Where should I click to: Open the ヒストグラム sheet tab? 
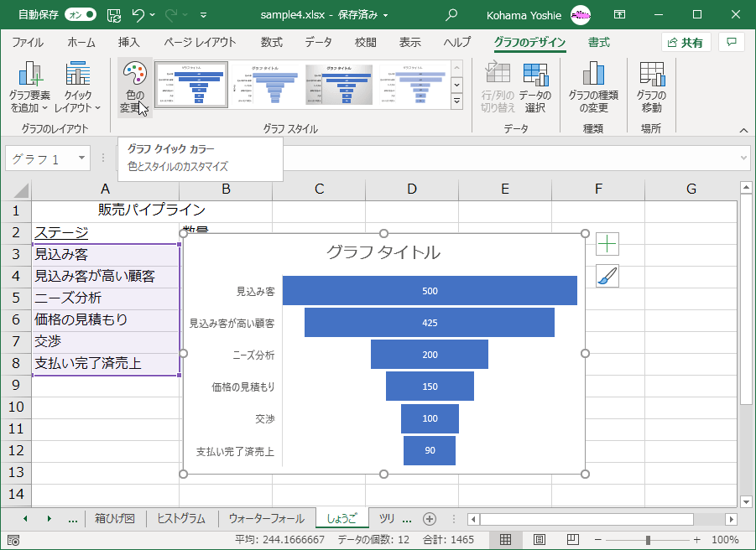(181, 519)
